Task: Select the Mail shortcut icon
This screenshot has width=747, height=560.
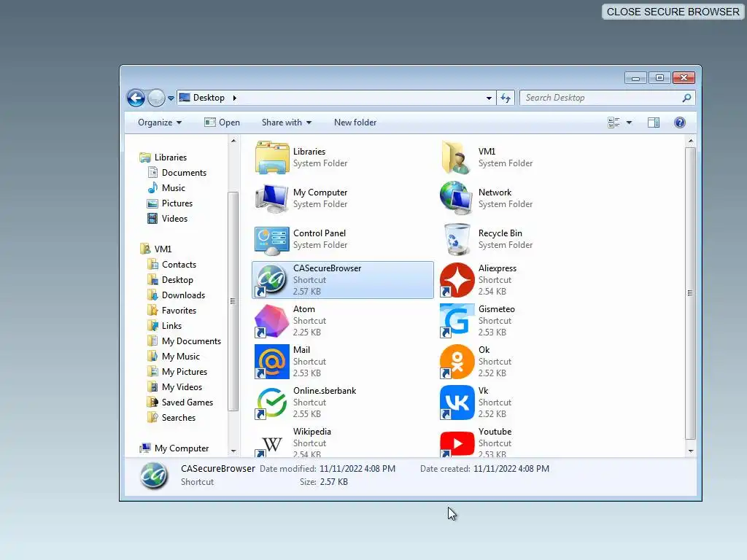Action: point(271,362)
